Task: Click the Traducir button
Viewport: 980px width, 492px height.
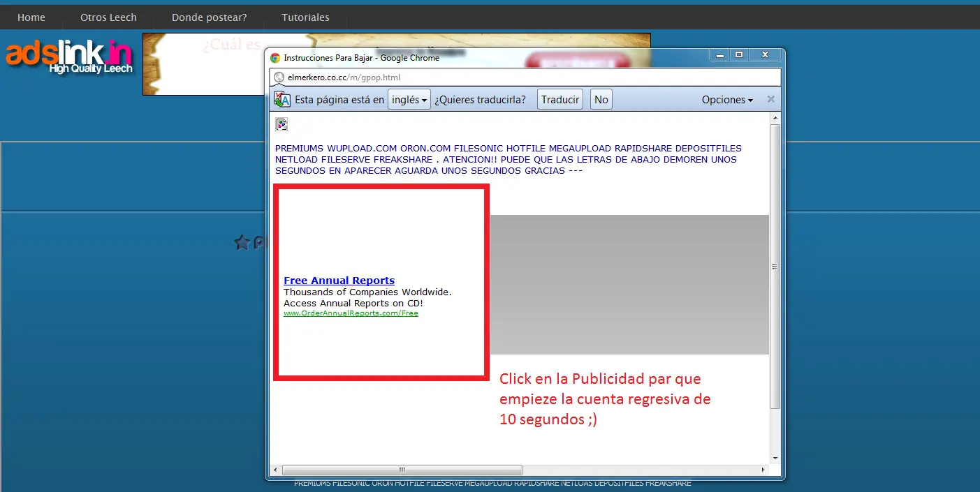Action: pos(560,99)
